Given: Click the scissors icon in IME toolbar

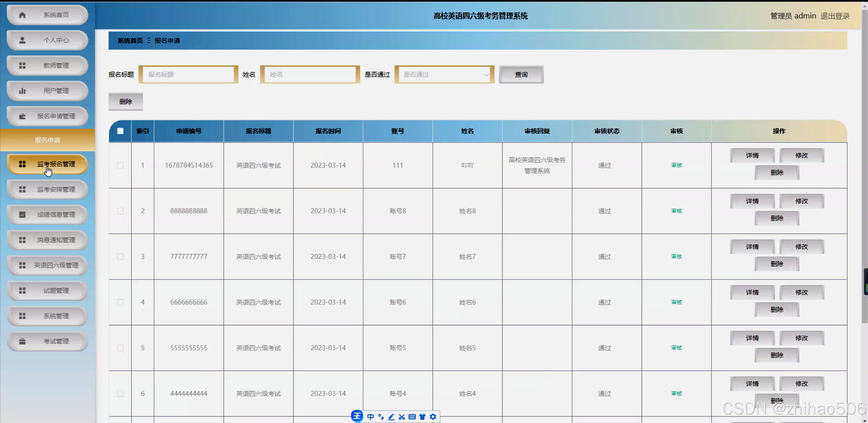Looking at the screenshot, I should (402, 417).
